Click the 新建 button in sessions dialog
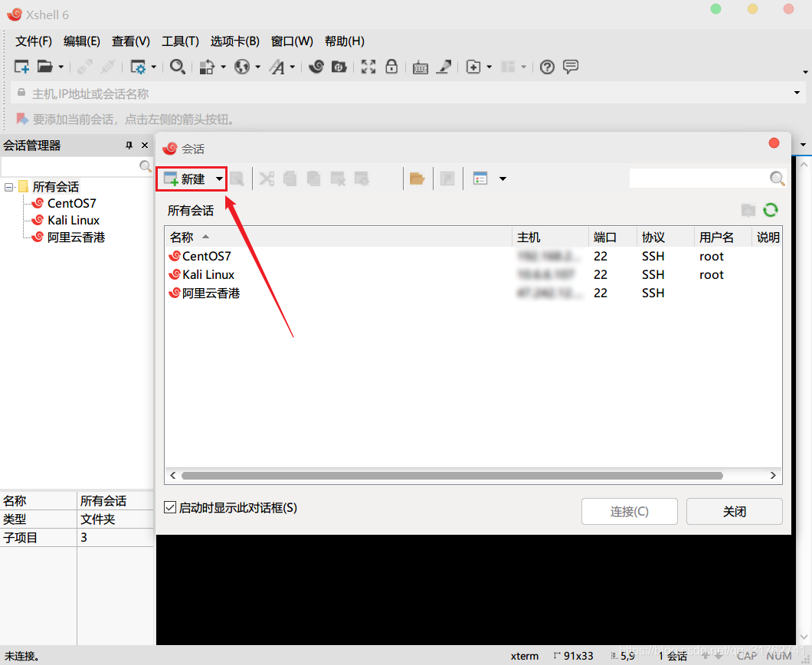 click(185, 179)
